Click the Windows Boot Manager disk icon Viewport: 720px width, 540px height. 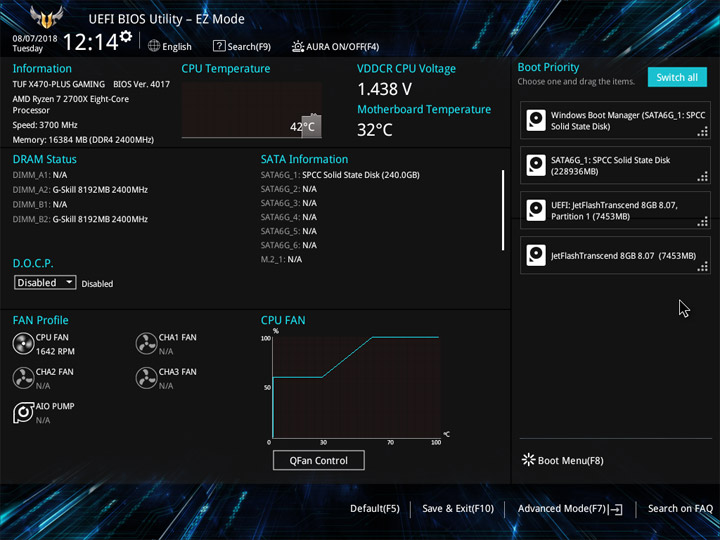536,120
